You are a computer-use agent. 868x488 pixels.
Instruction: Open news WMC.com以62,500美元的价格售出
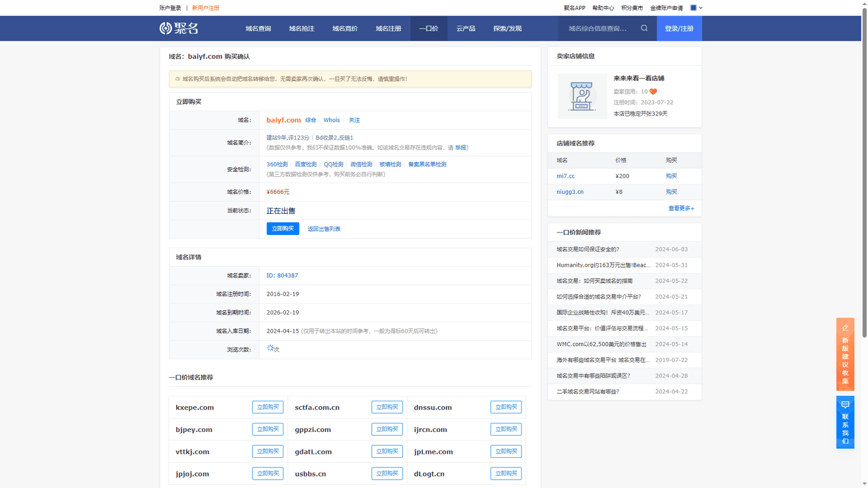pyautogui.click(x=602, y=344)
